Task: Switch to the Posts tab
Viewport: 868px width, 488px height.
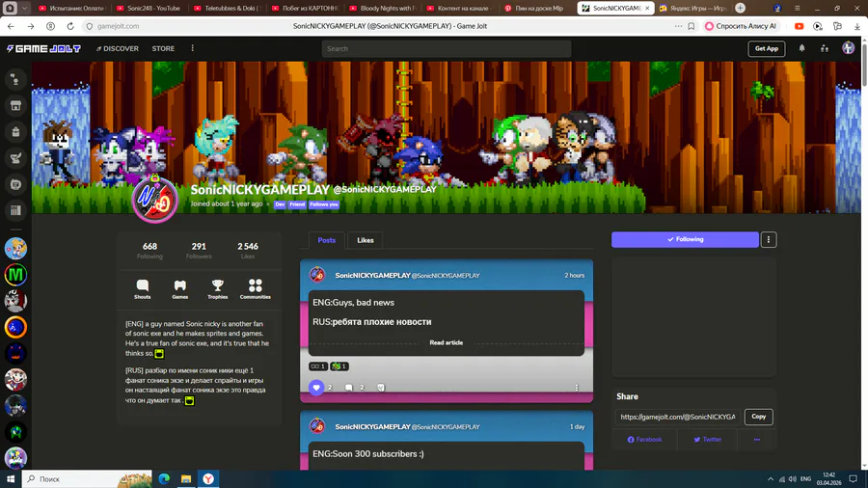Action: [327, 240]
